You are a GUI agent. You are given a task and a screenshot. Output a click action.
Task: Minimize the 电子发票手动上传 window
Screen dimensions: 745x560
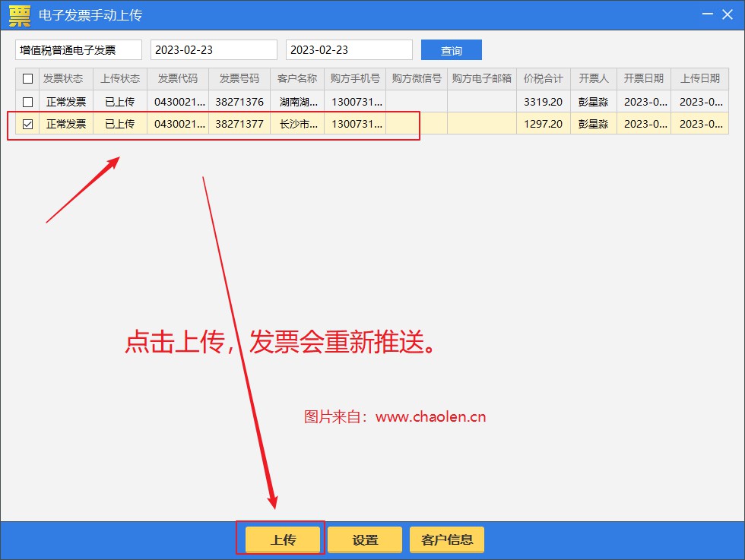[708, 14]
